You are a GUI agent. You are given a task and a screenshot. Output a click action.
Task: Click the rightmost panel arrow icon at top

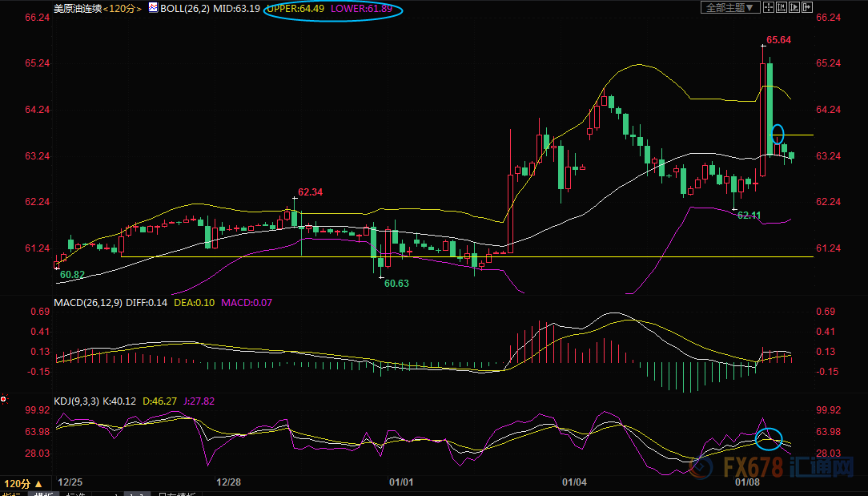[x=807, y=7]
